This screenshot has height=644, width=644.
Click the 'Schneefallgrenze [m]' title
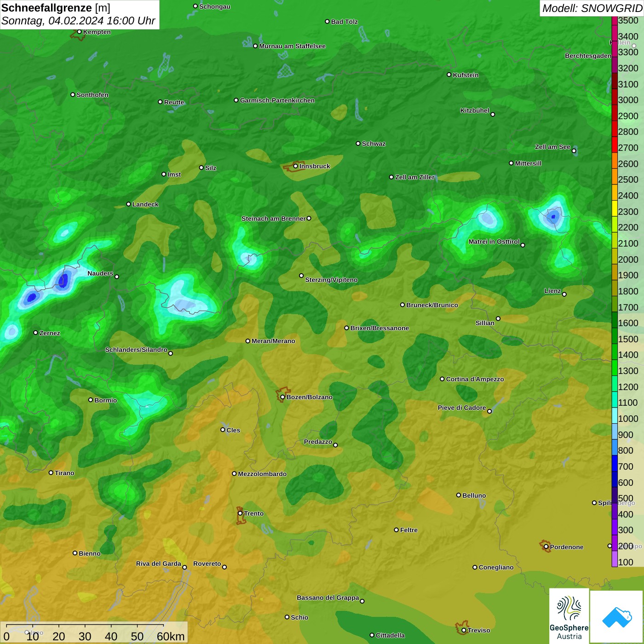point(56,8)
